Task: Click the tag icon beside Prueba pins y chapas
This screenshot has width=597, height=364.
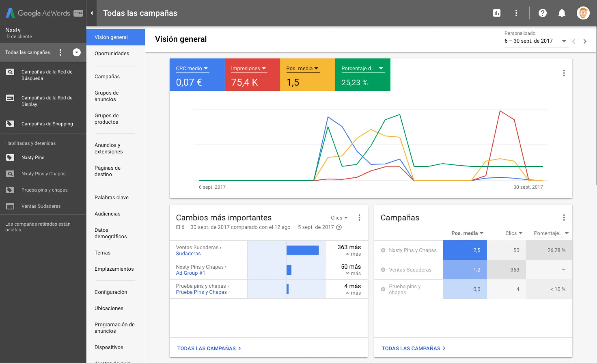Action: [x=10, y=190]
